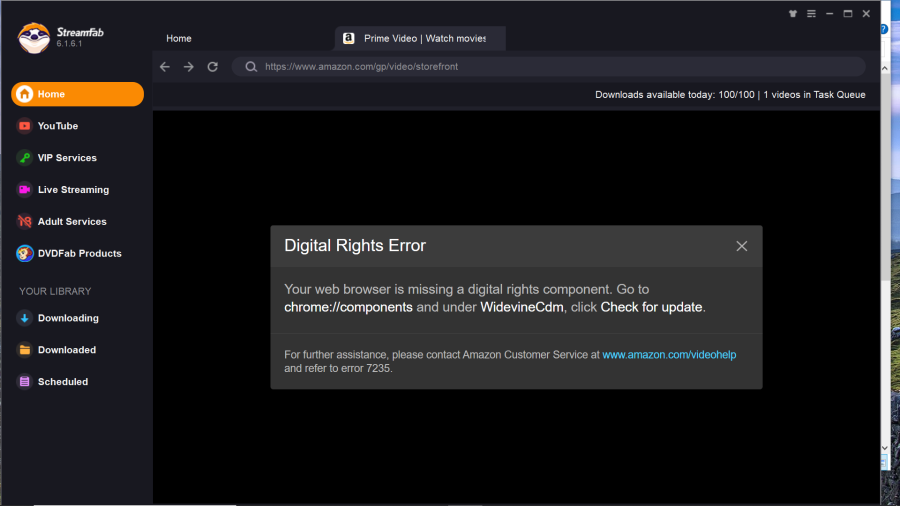Close the StreamFab window

(866, 14)
